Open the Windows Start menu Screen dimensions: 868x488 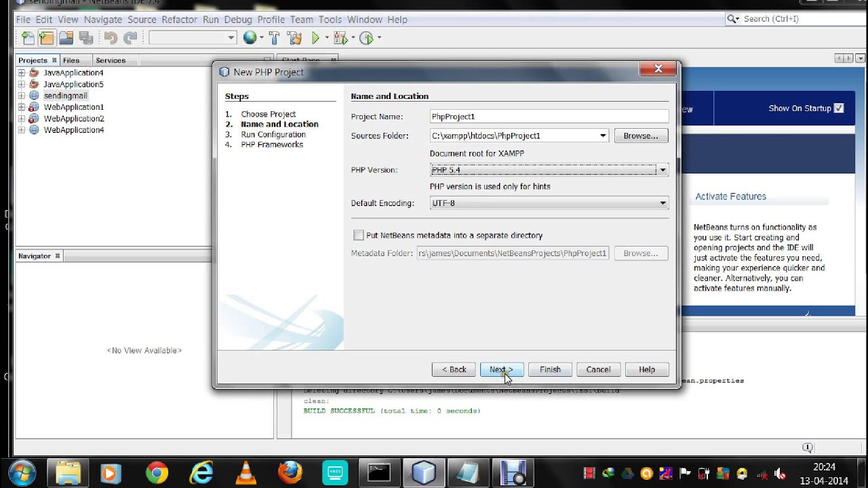pyautogui.click(x=23, y=472)
